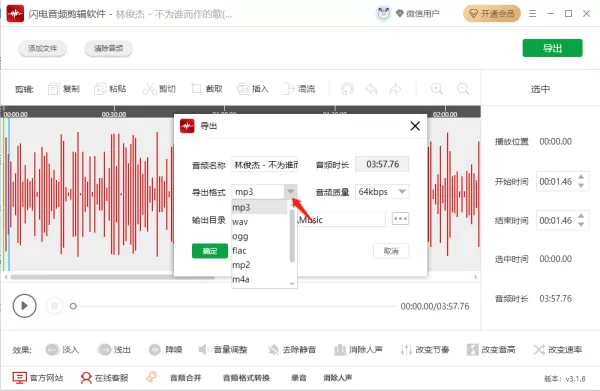Select the Cut (剪切) scissors tool
This screenshot has width=600, height=391.
click(x=159, y=89)
